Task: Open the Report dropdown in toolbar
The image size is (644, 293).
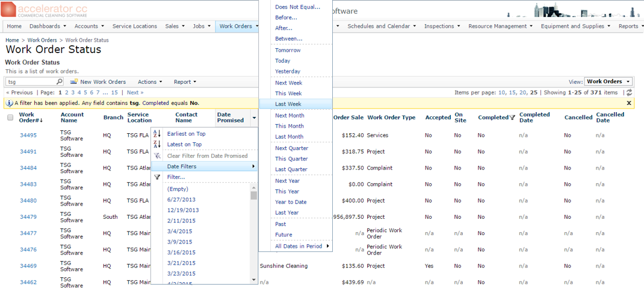Action: [x=185, y=82]
